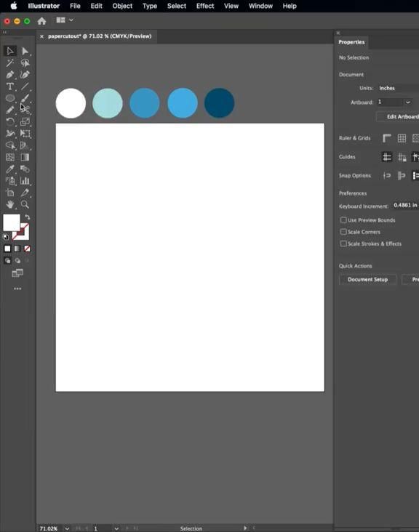419x532 pixels.
Task: Pick the Perspective Grid tool
Action: click(x=25, y=145)
